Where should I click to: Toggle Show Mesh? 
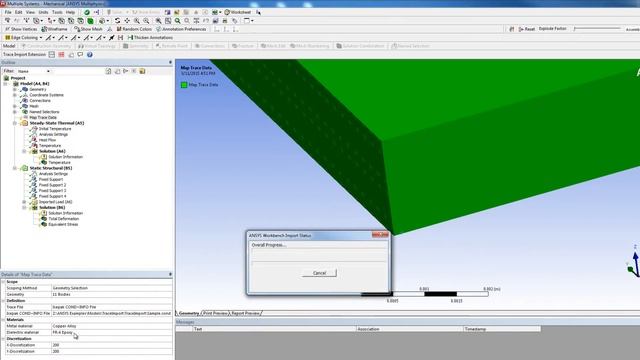click(x=88, y=29)
